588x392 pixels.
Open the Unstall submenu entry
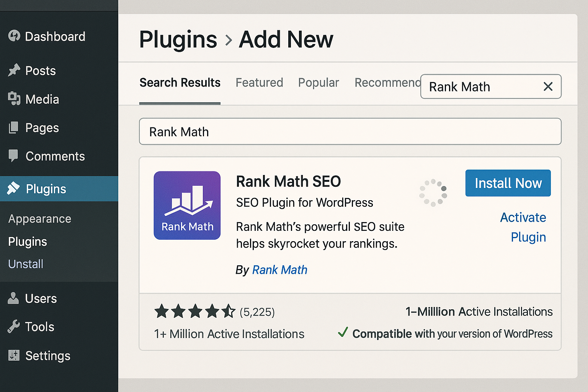click(26, 264)
